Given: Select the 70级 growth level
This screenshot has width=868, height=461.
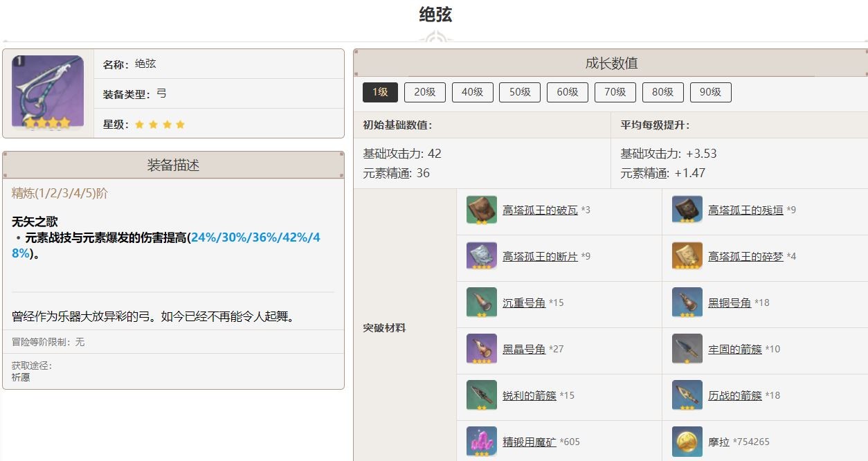Looking at the screenshot, I should (x=615, y=92).
